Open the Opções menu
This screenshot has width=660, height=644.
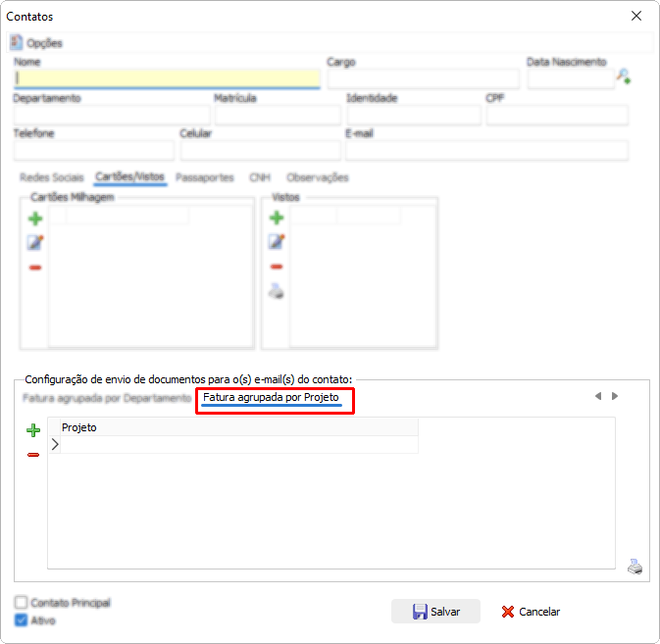pos(36,43)
